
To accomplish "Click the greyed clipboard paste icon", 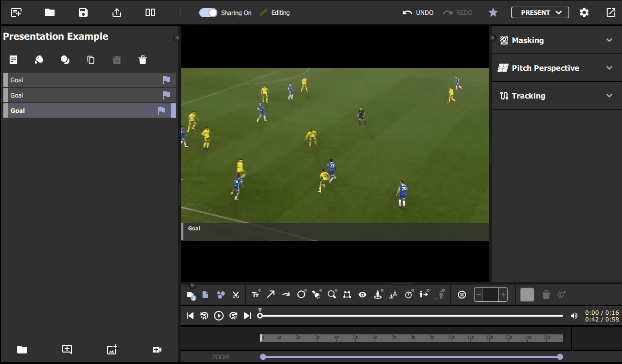I will (x=117, y=60).
